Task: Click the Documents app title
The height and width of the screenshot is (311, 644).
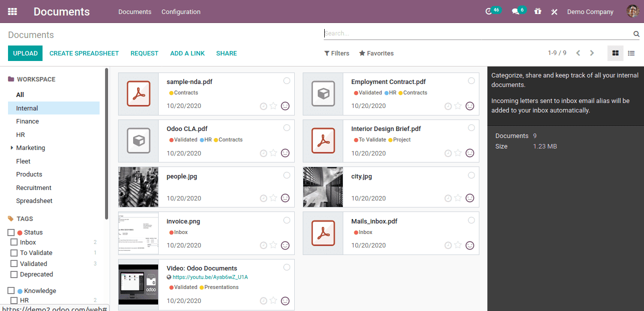Action: tap(62, 11)
